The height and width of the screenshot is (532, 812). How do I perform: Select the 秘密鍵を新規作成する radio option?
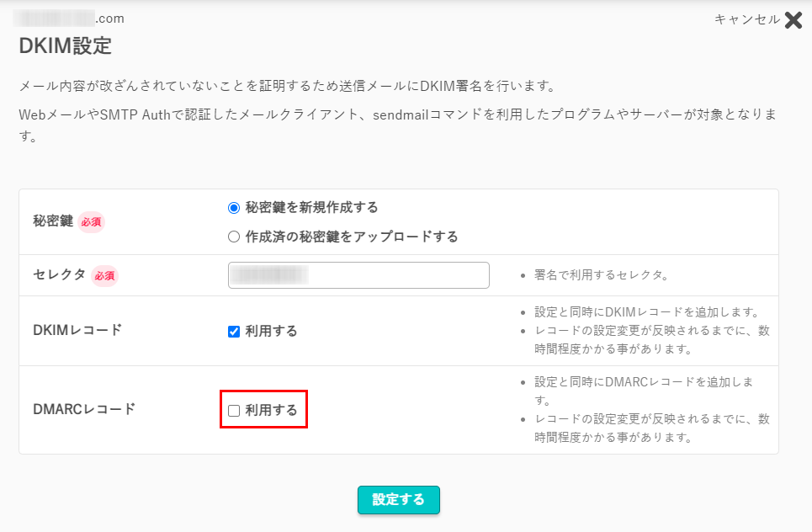click(x=234, y=207)
